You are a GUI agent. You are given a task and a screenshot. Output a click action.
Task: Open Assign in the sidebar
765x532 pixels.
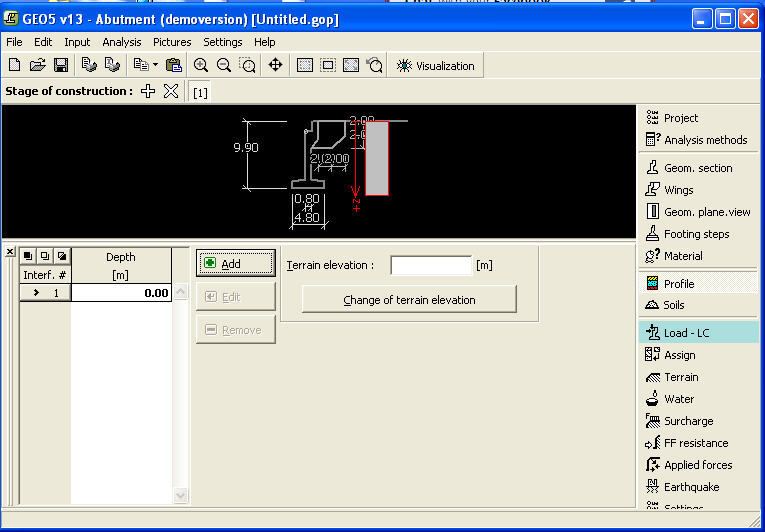(x=699, y=355)
